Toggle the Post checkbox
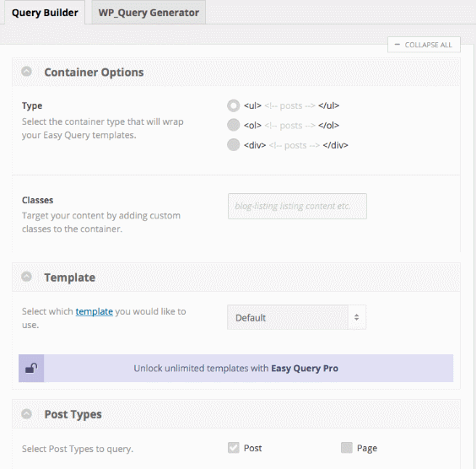This screenshot has height=469, width=476. [234, 447]
